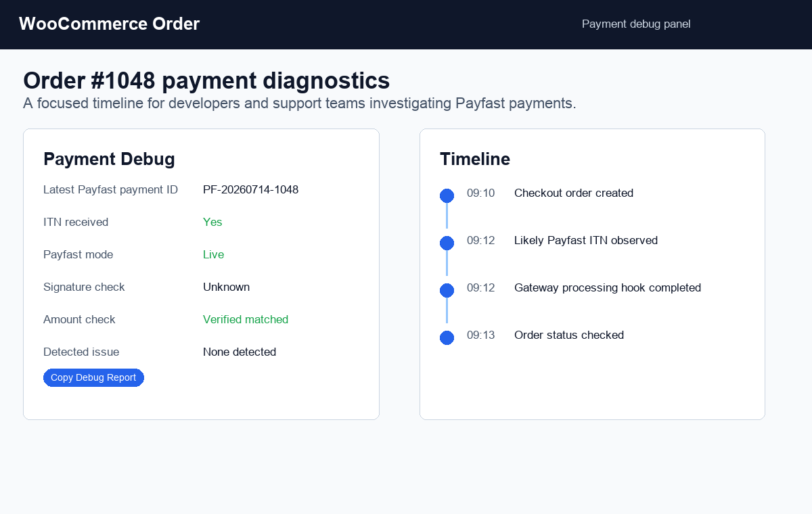Click the 09:13 timestamp
This screenshot has width=812, height=514.
point(481,335)
